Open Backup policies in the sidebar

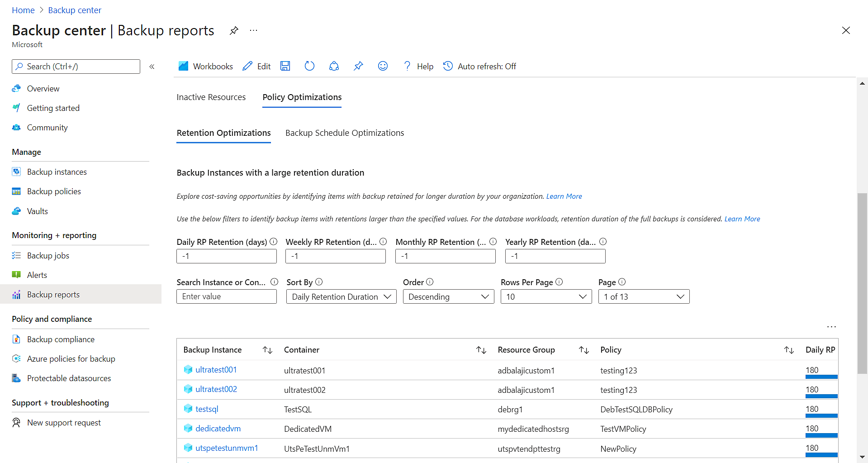(x=54, y=191)
